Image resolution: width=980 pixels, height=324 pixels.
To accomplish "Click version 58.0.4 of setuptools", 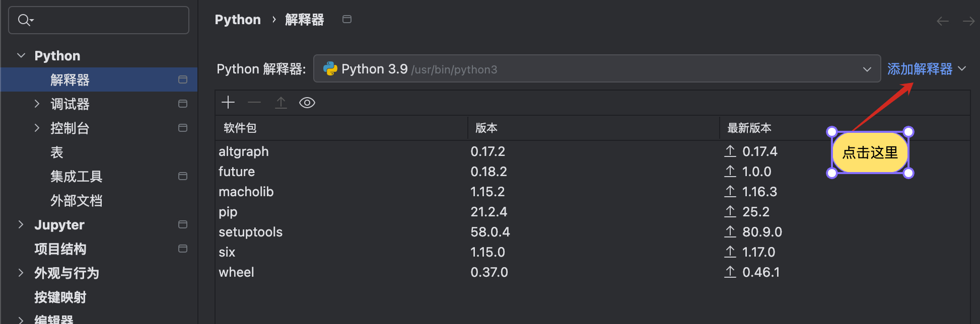I will 490,232.
